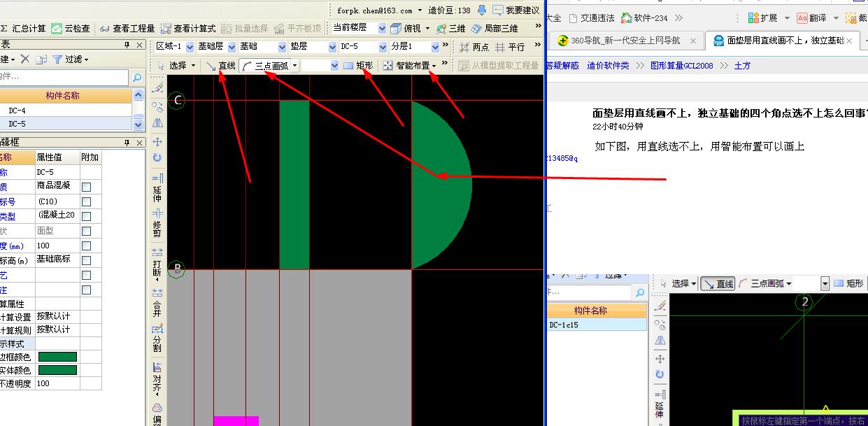The height and width of the screenshot is (426, 868).
Task: Run 云检查 cloud check
Action: (71, 29)
